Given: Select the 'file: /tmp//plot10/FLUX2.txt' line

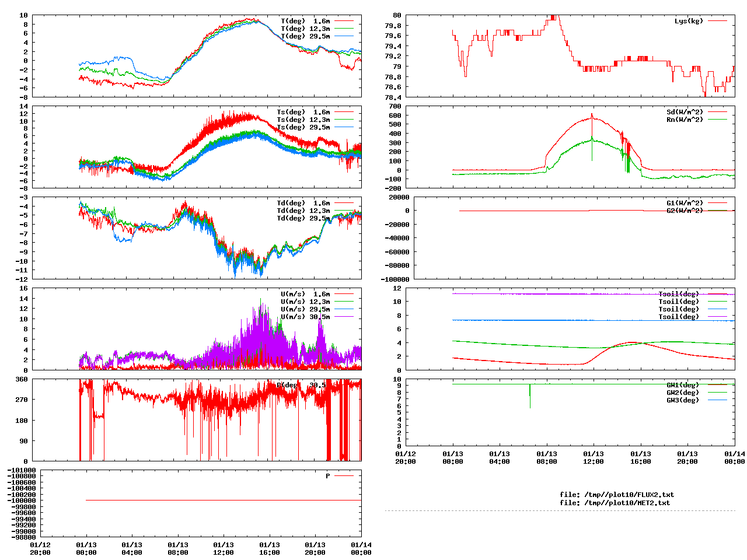Looking at the screenshot, I should [617, 495].
